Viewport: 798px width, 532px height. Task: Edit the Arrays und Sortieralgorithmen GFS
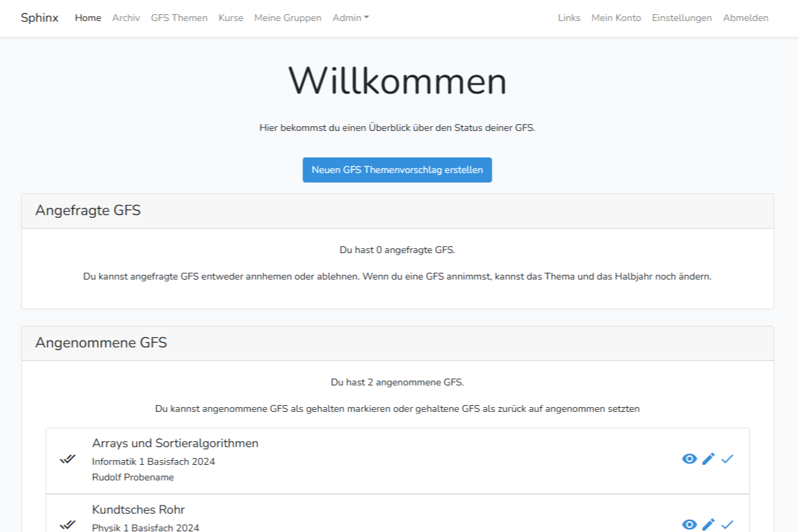click(x=708, y=459)
